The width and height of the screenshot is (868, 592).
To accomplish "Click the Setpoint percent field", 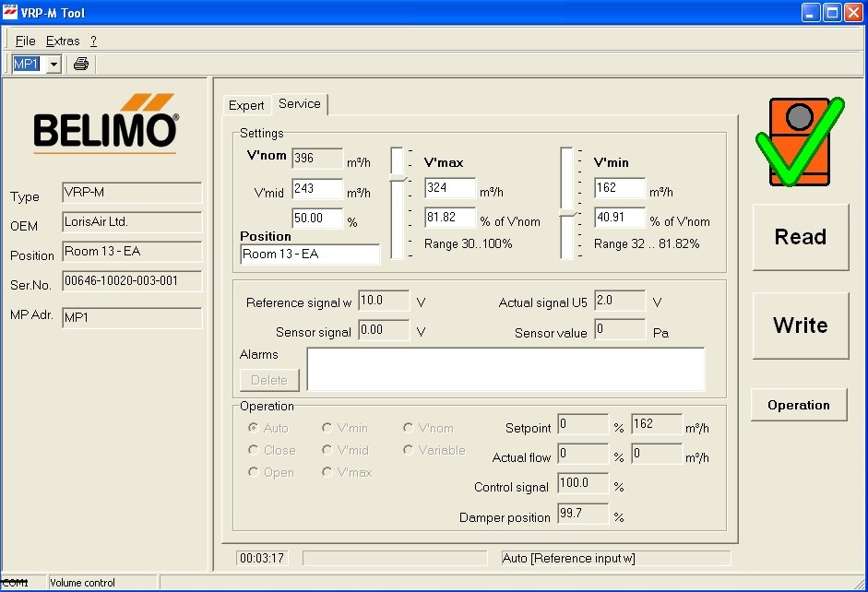I will point(583,424).
